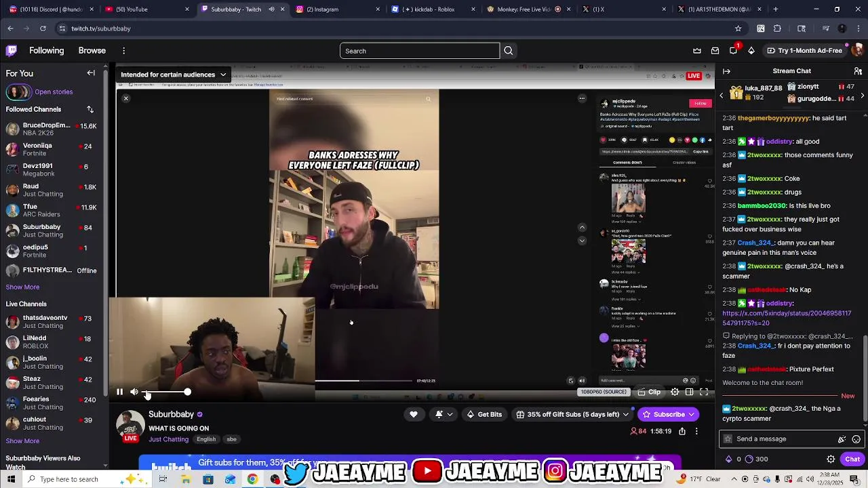Screen dimensions: 868x488
Task: Pause the stream playback
Action: 119,392
